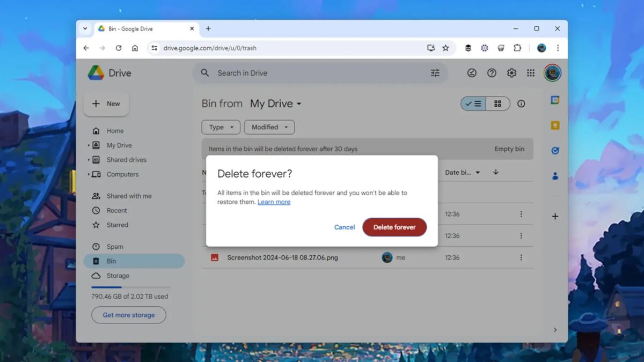Open Google Calendar in side panel
The width and height of the screenshot is (644, 362).
point(555,100)
